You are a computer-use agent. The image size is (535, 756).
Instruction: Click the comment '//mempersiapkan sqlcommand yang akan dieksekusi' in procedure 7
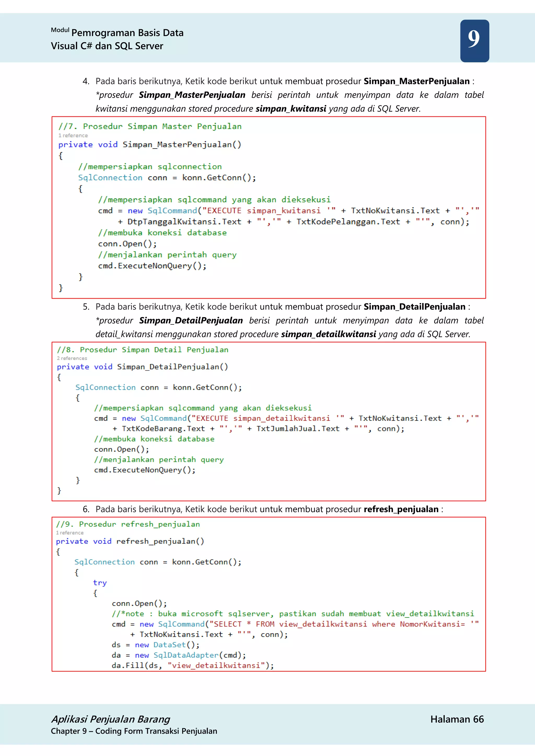point(214,199)
